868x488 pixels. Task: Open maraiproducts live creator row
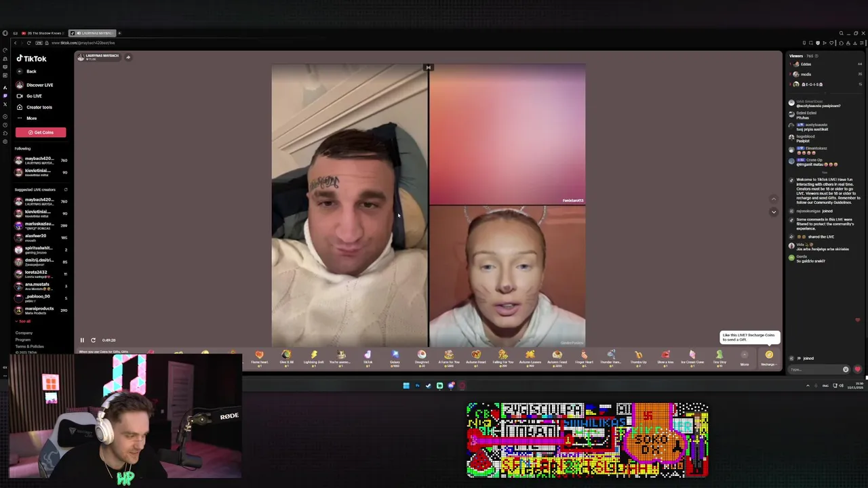coord(41,310)
